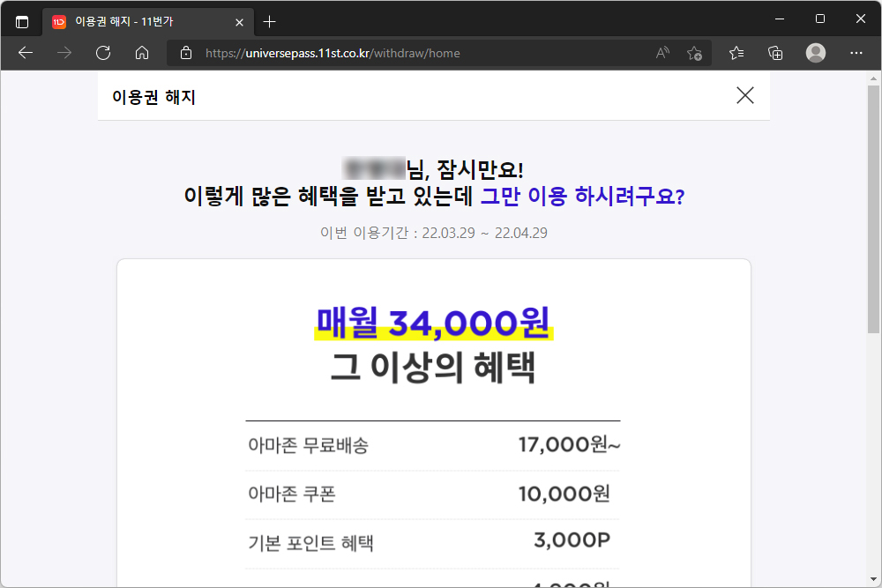Select the 이용권 해지 - 11번가 browser tab
Screen dimensions: 882x588
pos(148,22)
